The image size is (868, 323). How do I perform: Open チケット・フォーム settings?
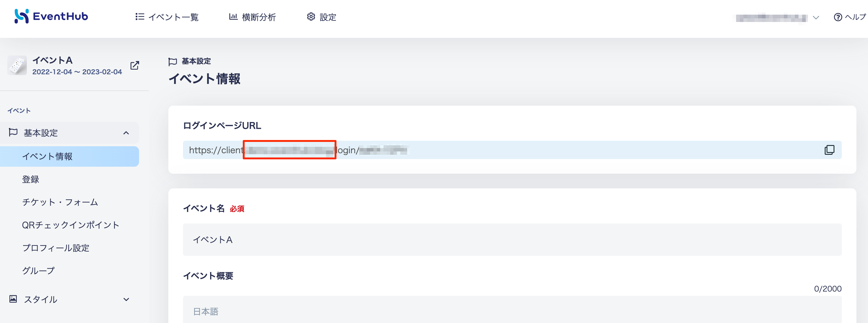coord(60,202)
